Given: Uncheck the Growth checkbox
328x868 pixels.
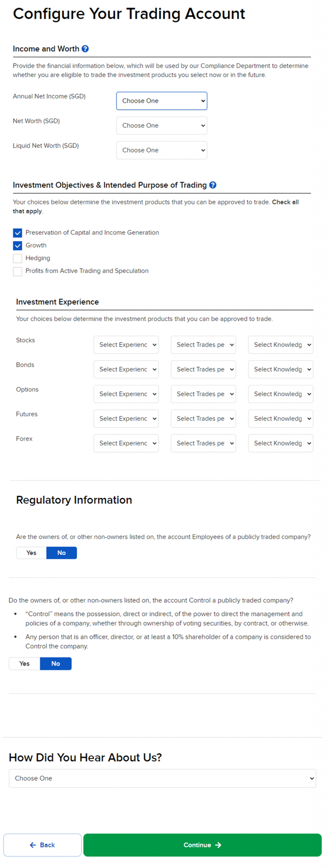Looking at the screenshot, I should 17,245.
